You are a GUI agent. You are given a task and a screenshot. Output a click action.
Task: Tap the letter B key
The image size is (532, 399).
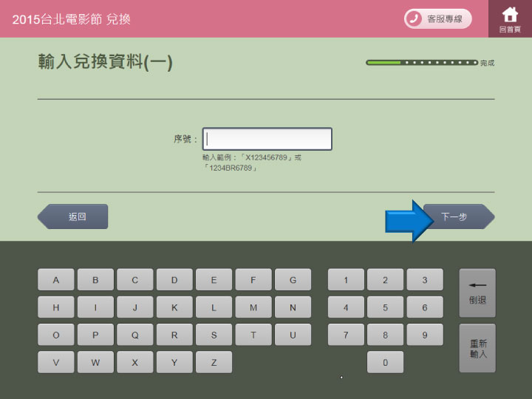pos(95,280)
